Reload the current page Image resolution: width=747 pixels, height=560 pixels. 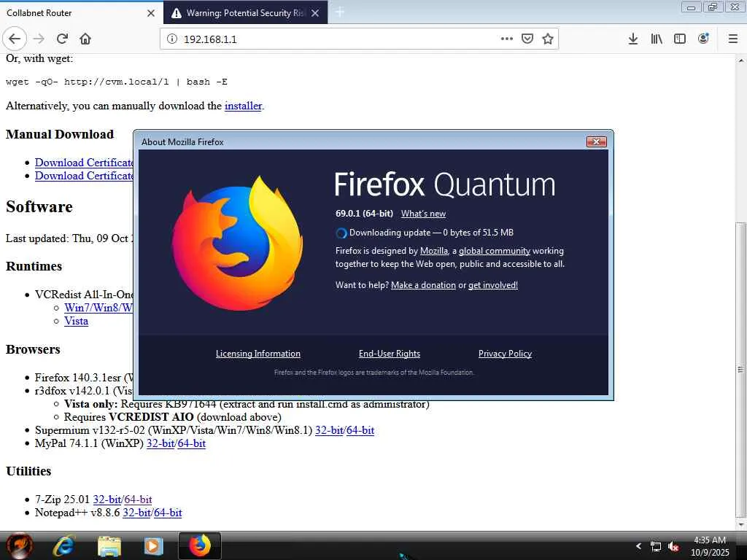coord(62,39)
